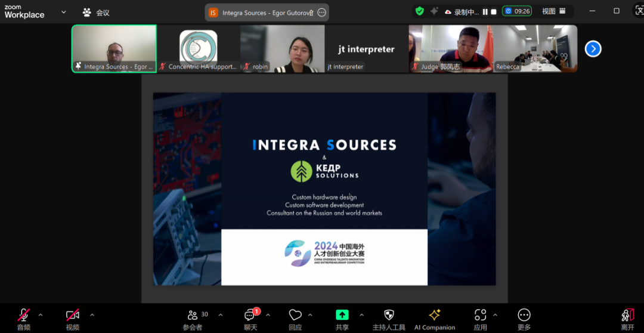
Task: Click the 录制中 recording indicator
Action: [462, 12]
